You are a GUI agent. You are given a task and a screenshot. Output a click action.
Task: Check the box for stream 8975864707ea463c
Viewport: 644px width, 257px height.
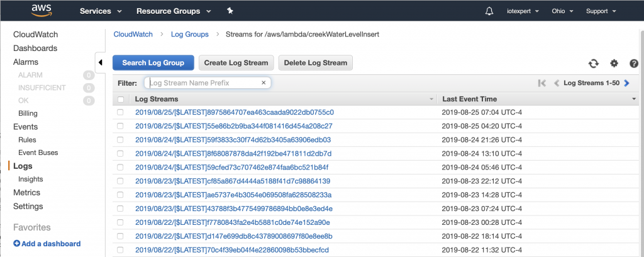(120, 112)
